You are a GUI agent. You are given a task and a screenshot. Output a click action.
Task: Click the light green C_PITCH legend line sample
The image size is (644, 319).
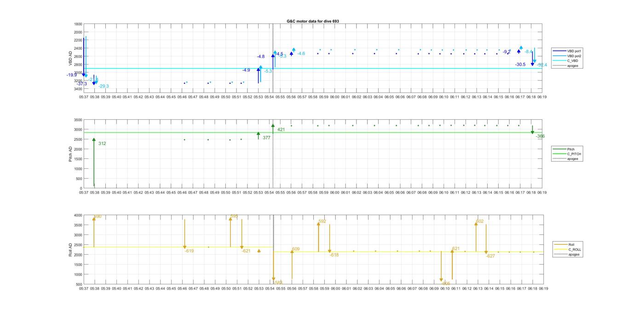pyautogui.click(x=560, y=154)
